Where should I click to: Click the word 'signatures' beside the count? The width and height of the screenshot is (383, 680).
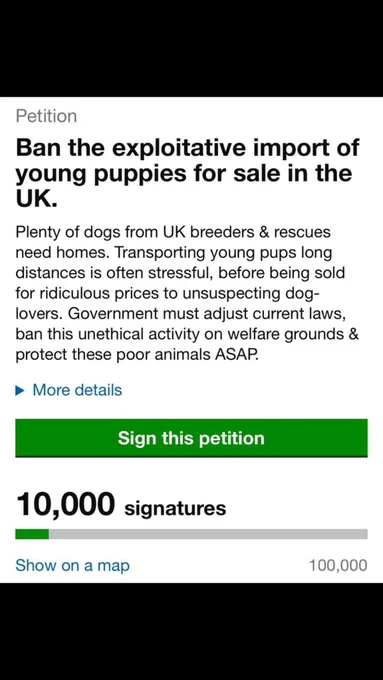175,508
